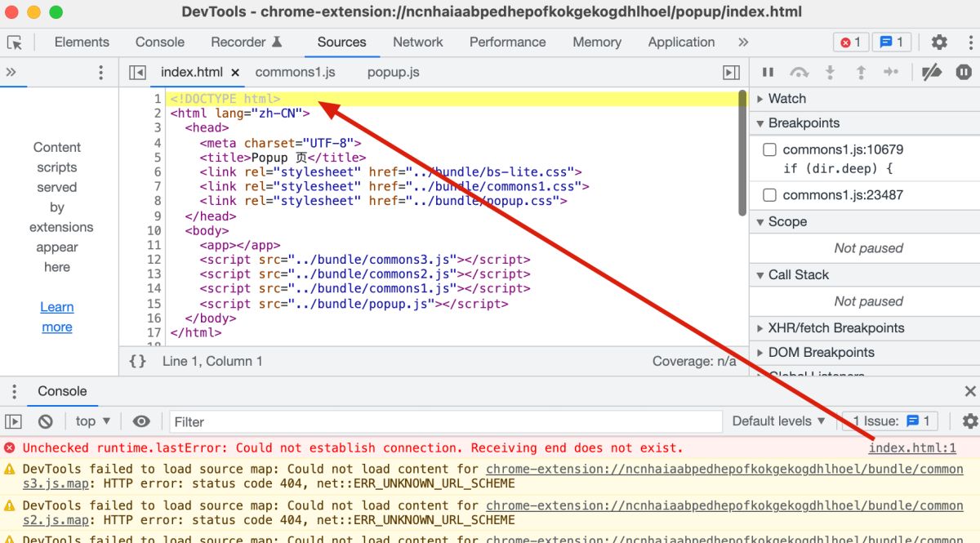
Task: Open console settings gear
Action: tap(969, 421)
